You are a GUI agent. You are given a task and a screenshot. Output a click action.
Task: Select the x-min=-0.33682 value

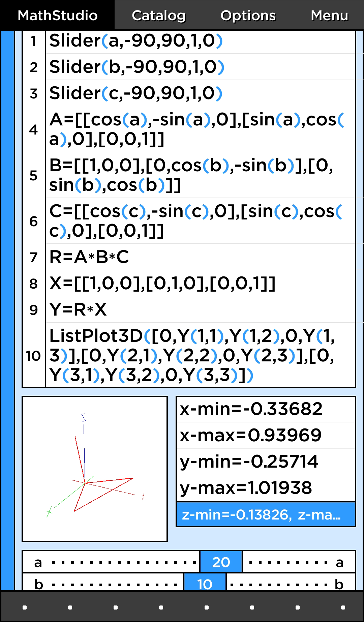[266, 410]
